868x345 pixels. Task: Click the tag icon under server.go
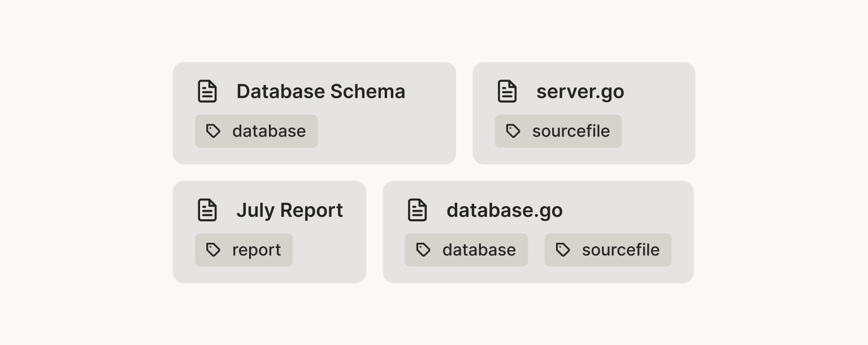tap(513, 131)
